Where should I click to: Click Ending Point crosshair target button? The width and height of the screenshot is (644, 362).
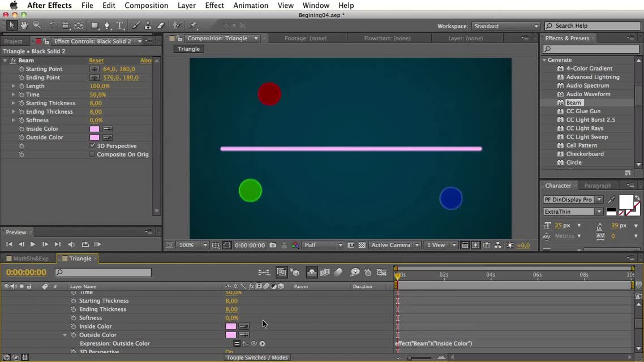(95, 77)
